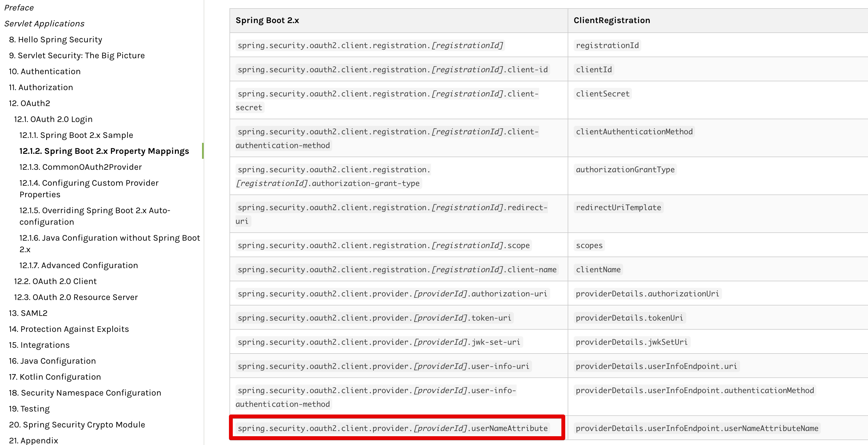
Task: Click the 'redirectUriTemplate' value
Action: click(x=618, y=207)
